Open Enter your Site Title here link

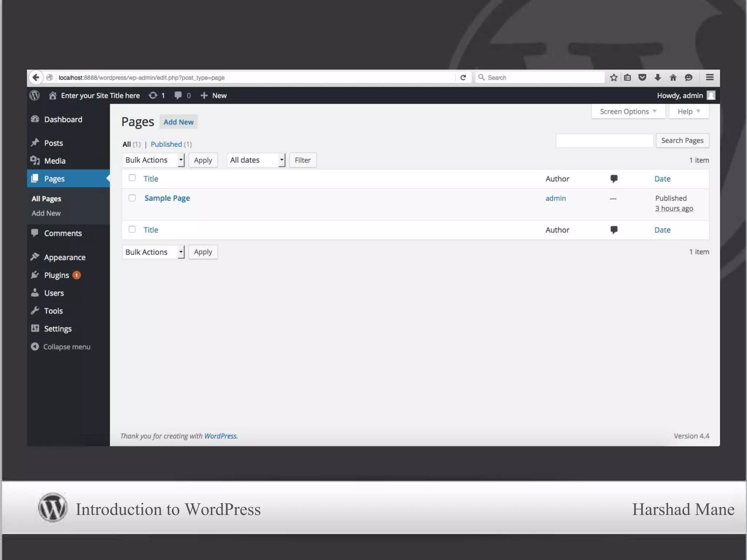click(100, 96)
